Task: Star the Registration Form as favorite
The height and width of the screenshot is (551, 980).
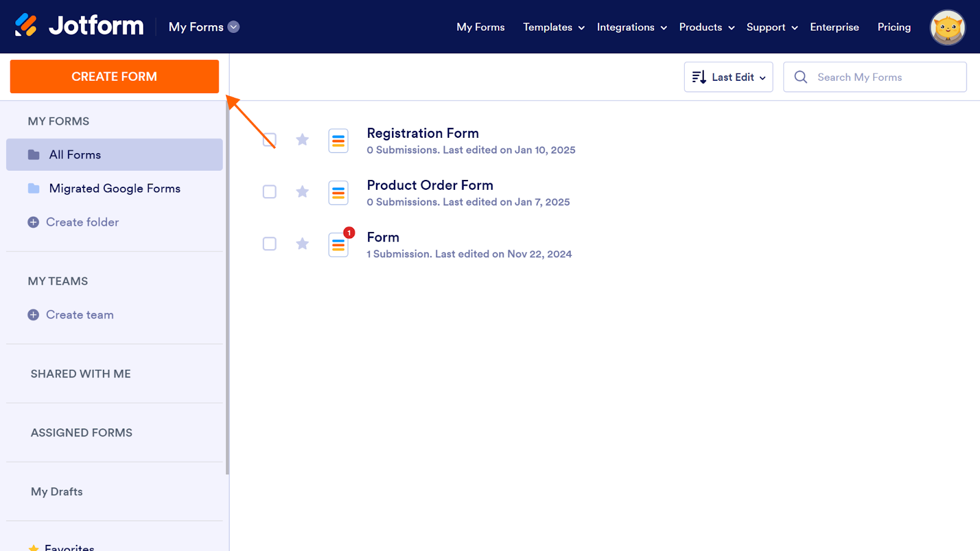Action: [303, 140]
